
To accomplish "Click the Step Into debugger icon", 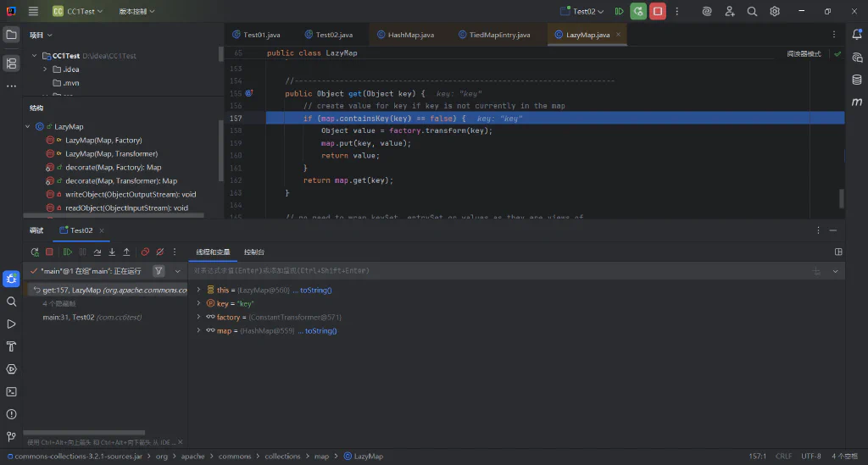I will tap(112, 252).
